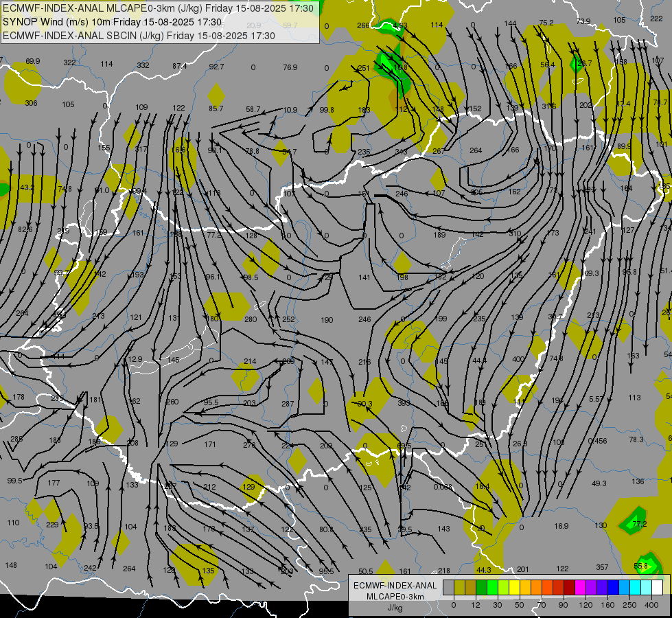
Task: Select the map value 92.7
Action: coord(216,67)
